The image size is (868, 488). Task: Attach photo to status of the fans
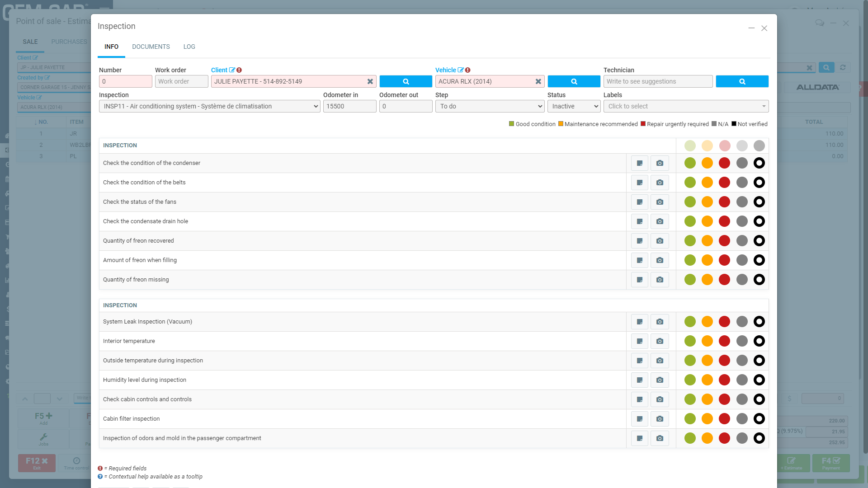pyautogui.click(x=660, y=202)
